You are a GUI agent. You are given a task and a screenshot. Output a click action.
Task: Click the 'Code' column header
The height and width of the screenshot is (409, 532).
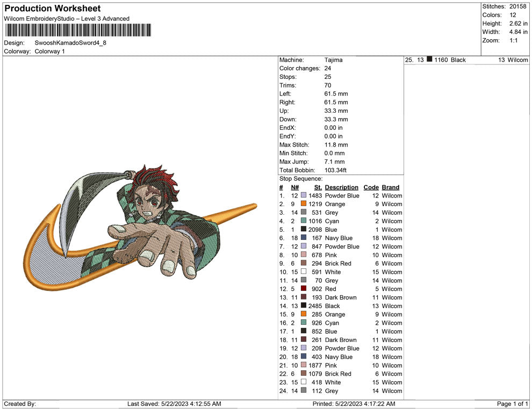point(371,187)
